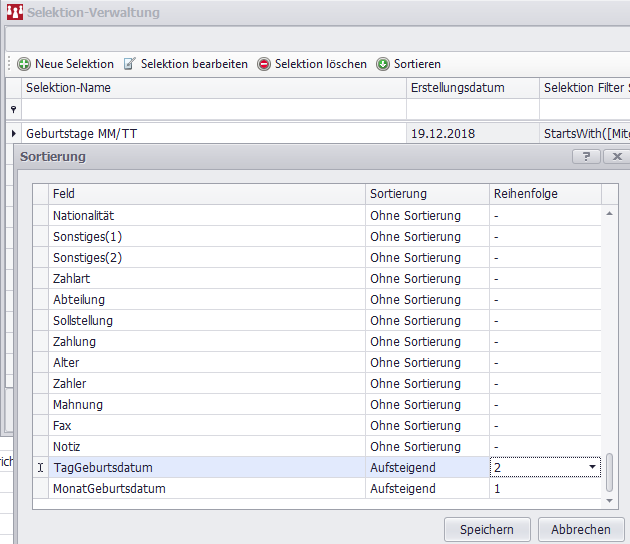Open Reihenfolge dropdown for TagGeburtsdatum
630x544 pixels.
click(x=592, y=468)
